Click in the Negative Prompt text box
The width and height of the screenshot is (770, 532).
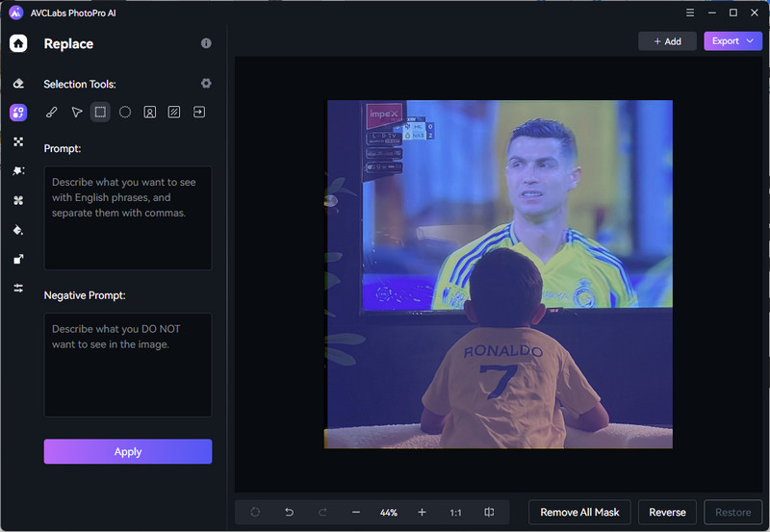pos(128,366)
